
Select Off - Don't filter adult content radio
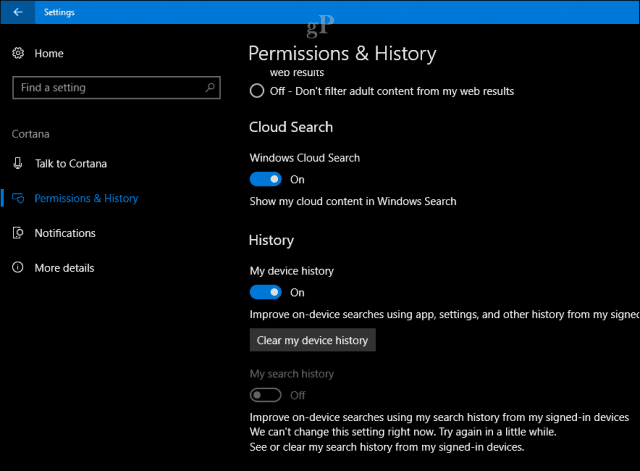click(x=257, y=91)
